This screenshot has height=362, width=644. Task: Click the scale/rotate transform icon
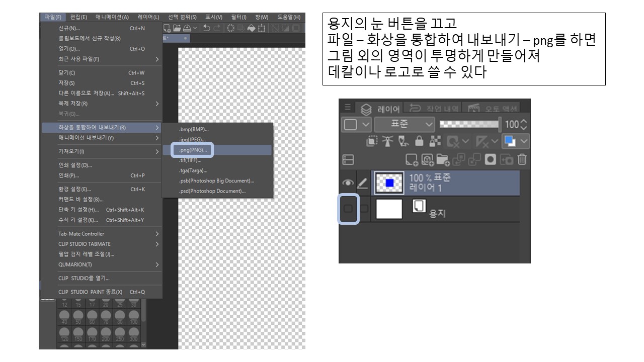(x=262, y=28)
